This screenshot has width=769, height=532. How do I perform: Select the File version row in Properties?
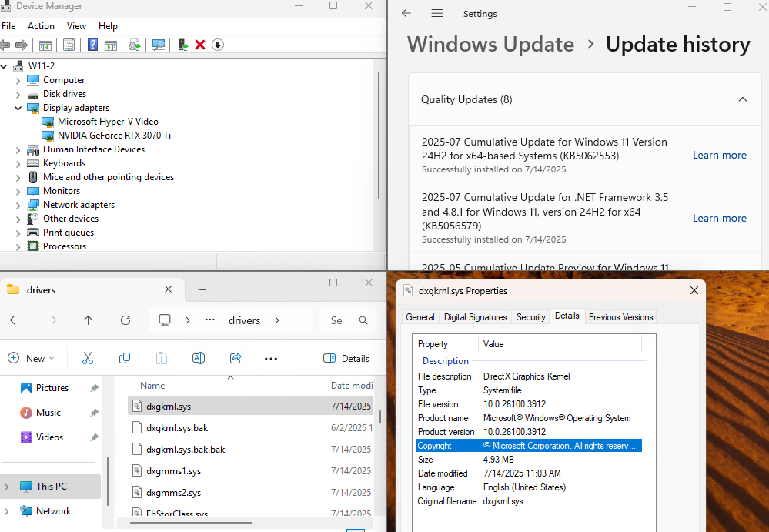coord(529,404)
